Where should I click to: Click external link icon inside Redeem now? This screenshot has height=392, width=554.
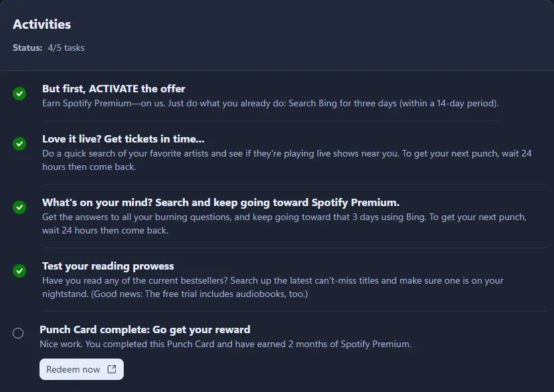click(112, 369)
